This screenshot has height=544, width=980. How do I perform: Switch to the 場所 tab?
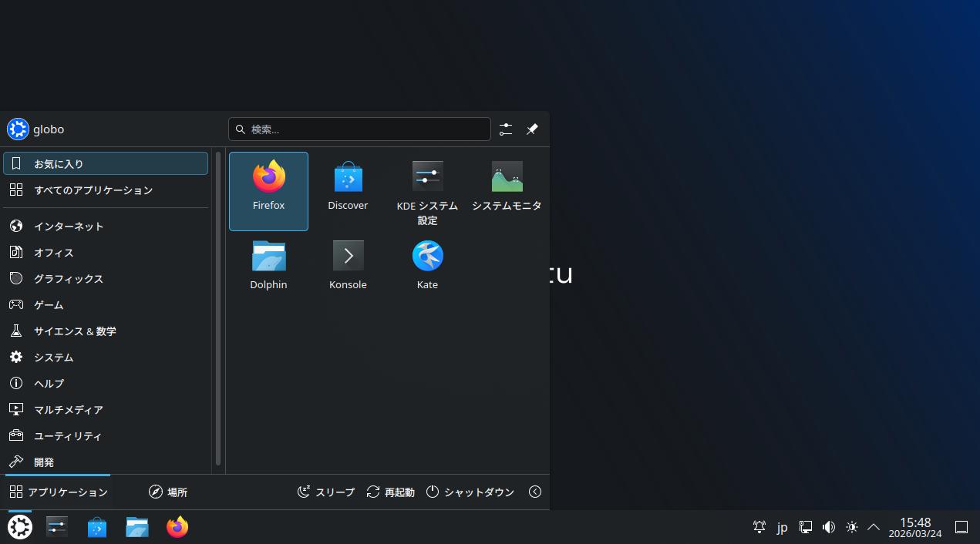pos(168,492)
